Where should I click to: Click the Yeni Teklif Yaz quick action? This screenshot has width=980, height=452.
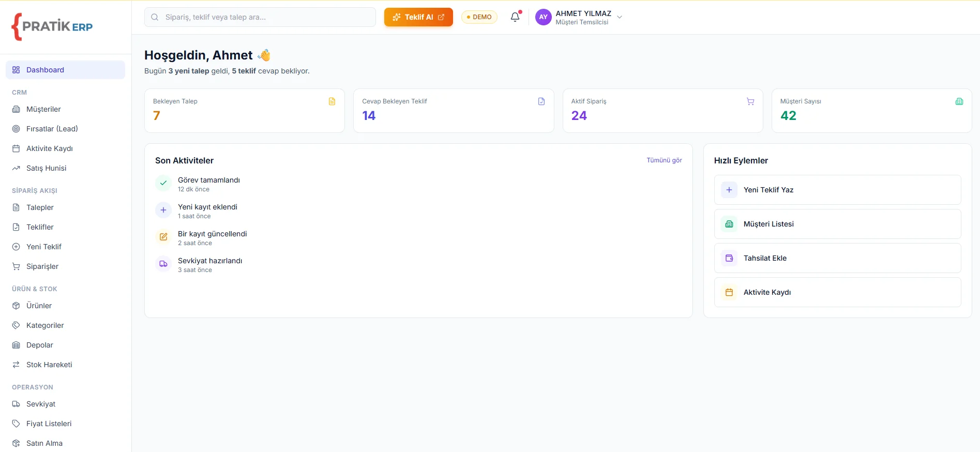(837, 190)
